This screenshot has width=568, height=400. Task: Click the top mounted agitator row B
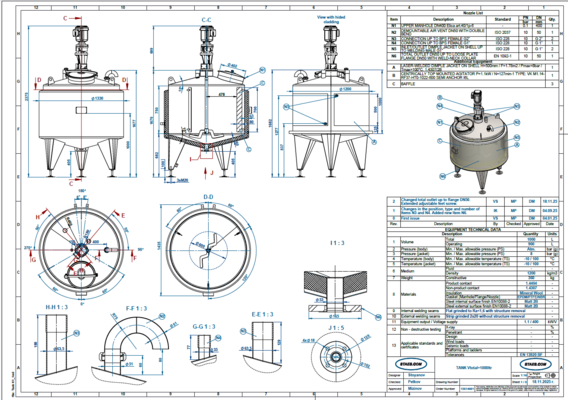(473, 75)
